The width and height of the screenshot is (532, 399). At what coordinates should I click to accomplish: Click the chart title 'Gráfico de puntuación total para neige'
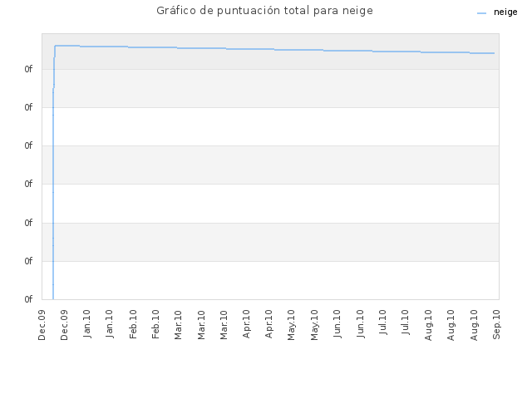pos(264,11)
